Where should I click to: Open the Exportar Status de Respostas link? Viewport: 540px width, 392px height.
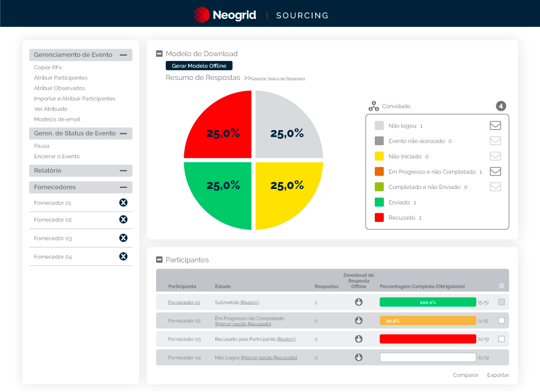coord(278,79)
